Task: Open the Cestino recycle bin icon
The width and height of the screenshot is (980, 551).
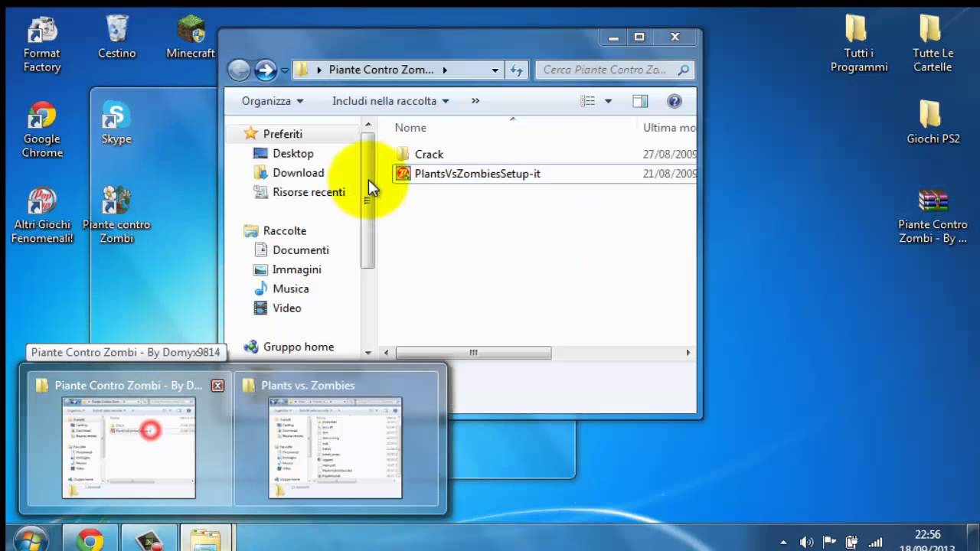Action: tap(117, 38)
